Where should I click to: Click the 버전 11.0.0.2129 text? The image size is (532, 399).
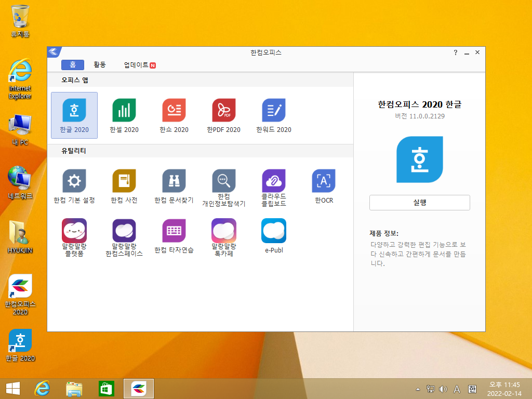click(x=420, y=116)
